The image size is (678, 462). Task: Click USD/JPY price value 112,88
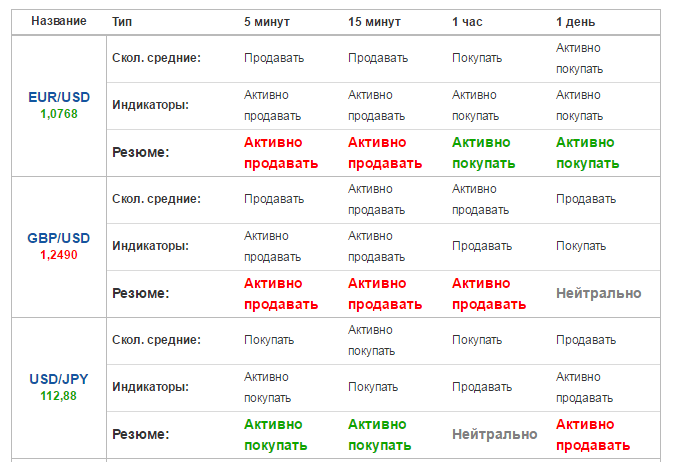click(x=58, y=396)
